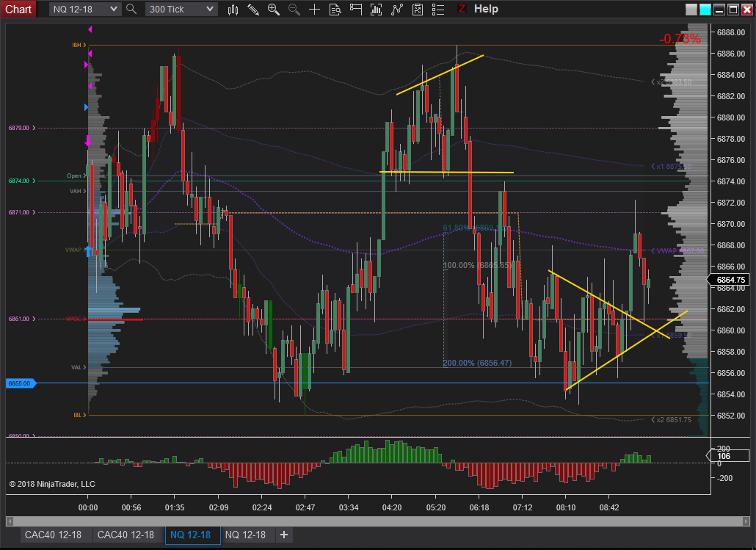Viewport: 756px width, 550px height.
Task: Open the indicators icon
Action: click(x=397, y=9)
